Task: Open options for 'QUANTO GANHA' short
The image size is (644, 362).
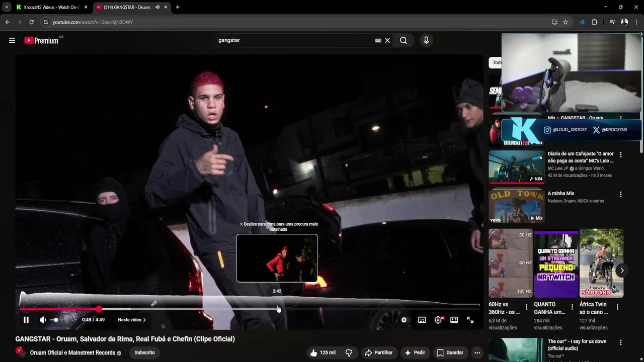Action: pos(572,307)
